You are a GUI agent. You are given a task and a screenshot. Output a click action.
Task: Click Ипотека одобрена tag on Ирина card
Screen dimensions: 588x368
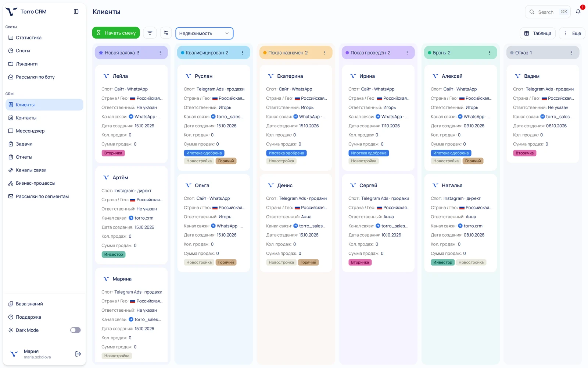coord(369,153)
